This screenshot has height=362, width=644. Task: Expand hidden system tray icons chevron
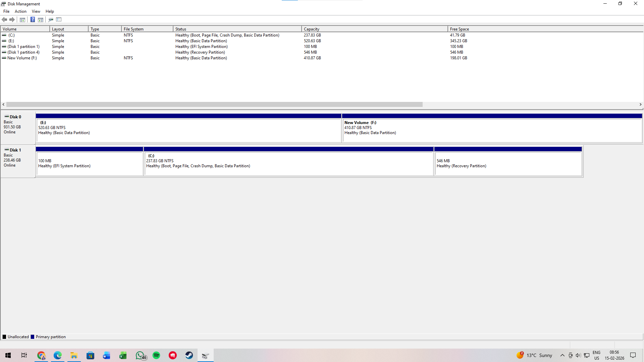[x=562, y=355]
